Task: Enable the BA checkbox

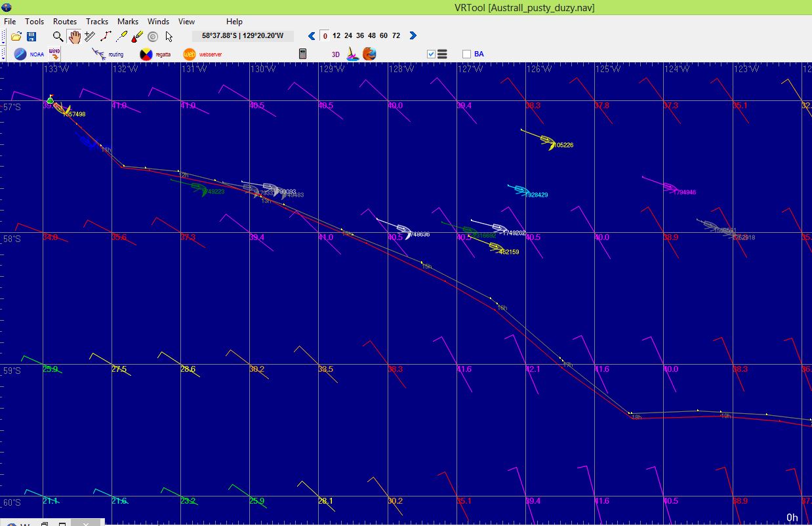Action: (x=467, y=54)
